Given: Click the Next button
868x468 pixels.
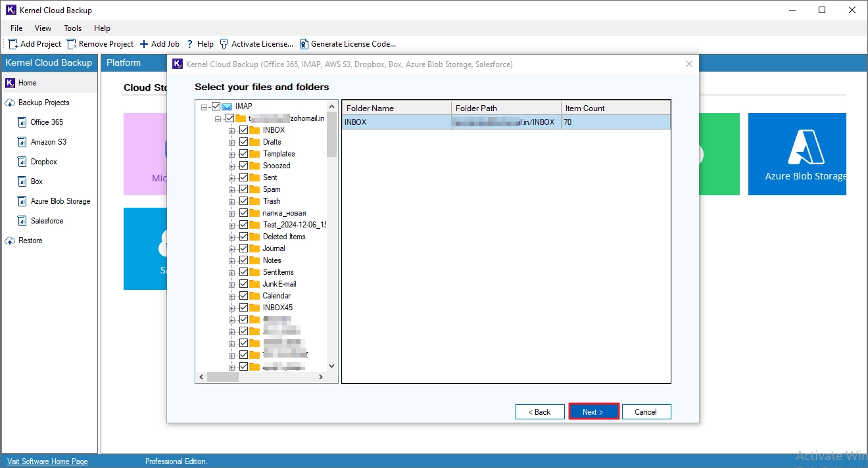Looking at the screenshot, I should tap(593, 411).
